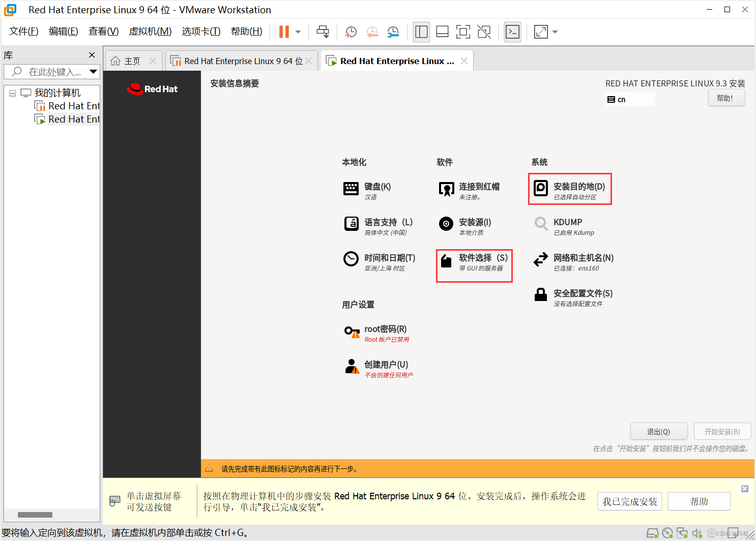Suspend the virtual machine

[283, 32]
